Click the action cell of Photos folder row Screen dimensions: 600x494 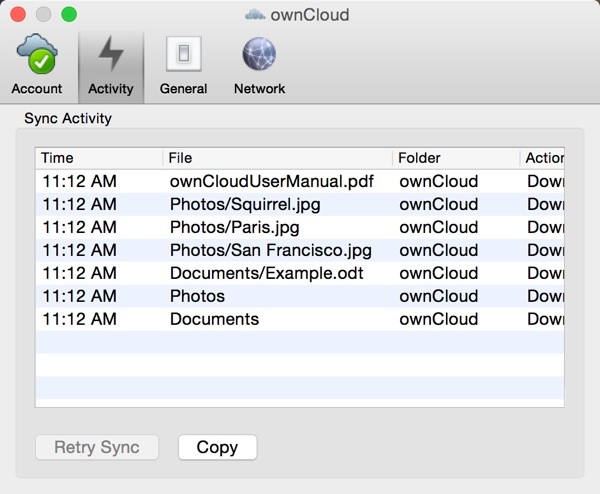point(545,296)
